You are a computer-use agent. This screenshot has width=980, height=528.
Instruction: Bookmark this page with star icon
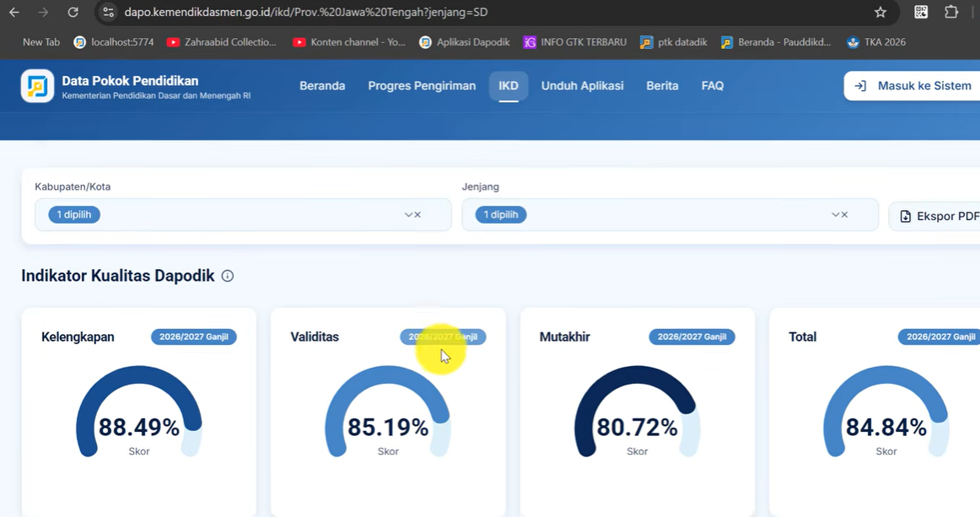[880, 12]
